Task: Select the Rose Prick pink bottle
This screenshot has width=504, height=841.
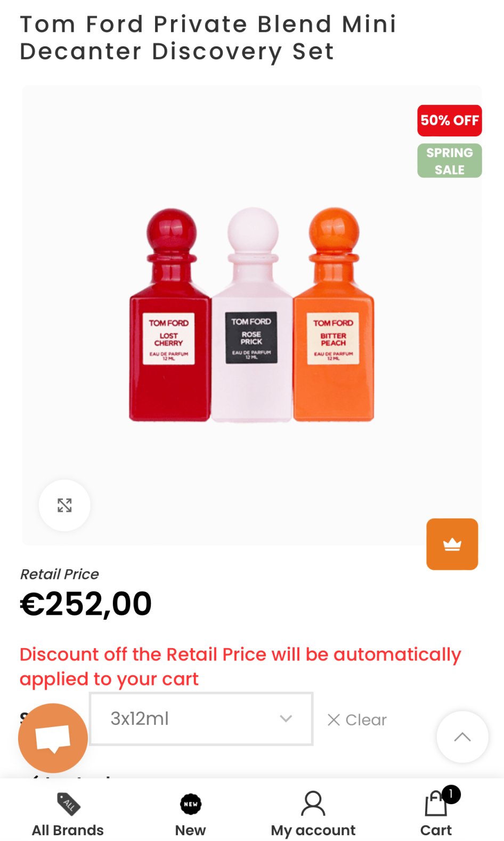Action: [x=252, y=316]
